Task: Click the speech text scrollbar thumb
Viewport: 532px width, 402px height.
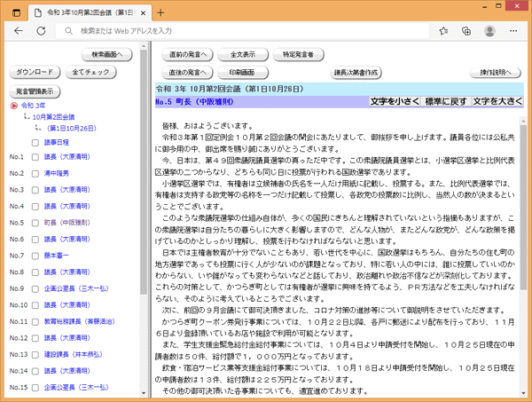Action: (x=523, y=207)
